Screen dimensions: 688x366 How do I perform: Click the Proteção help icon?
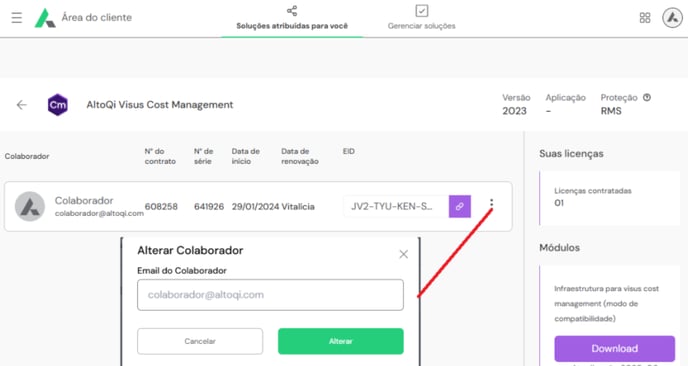coord(647,97)
